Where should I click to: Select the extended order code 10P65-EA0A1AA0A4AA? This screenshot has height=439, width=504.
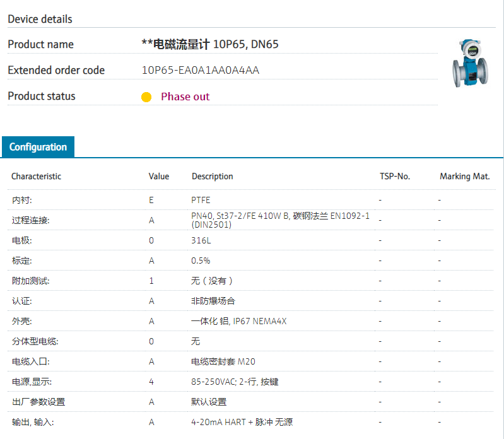coord(201,70)
